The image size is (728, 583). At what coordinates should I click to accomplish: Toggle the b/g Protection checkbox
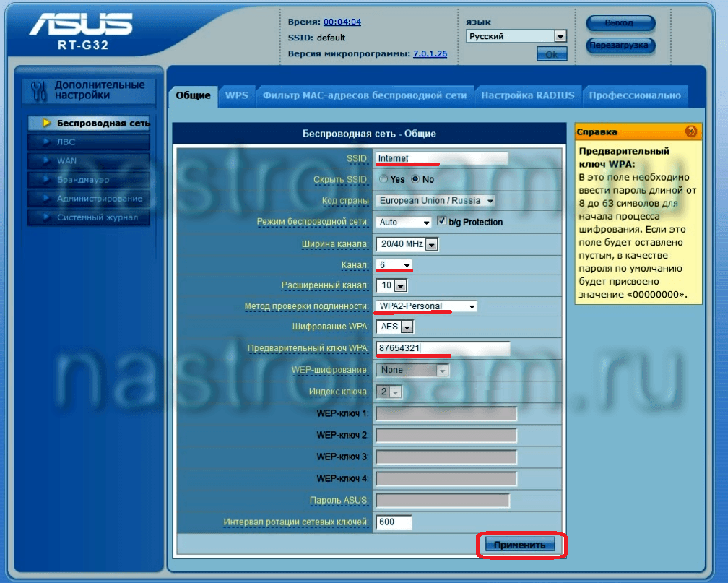[x=442, y=222]
